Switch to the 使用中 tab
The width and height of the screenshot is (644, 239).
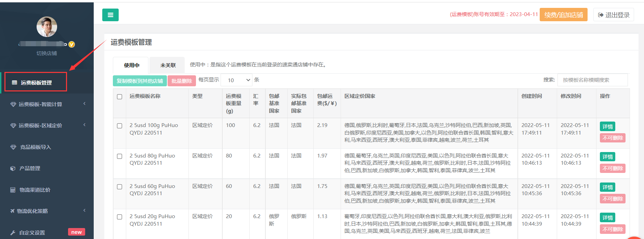click(x=131, y=65)
